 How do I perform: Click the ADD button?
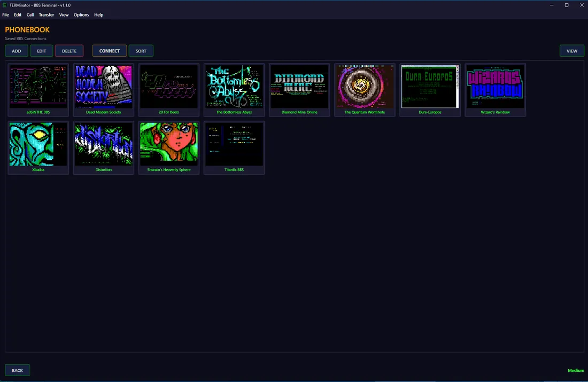click(x=17, y=51)
